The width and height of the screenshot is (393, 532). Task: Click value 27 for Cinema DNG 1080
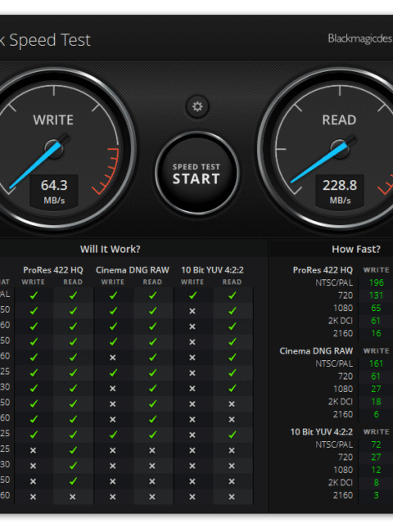click(376, 389)
